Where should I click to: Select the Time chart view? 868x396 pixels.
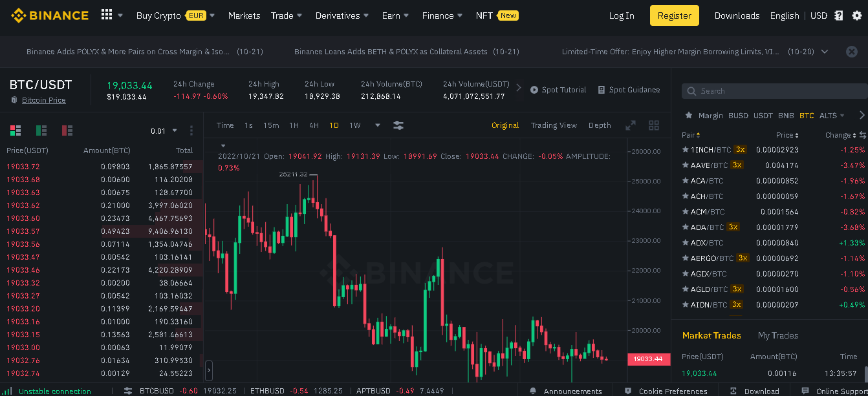pyautogui.click(x=225, y=125)
